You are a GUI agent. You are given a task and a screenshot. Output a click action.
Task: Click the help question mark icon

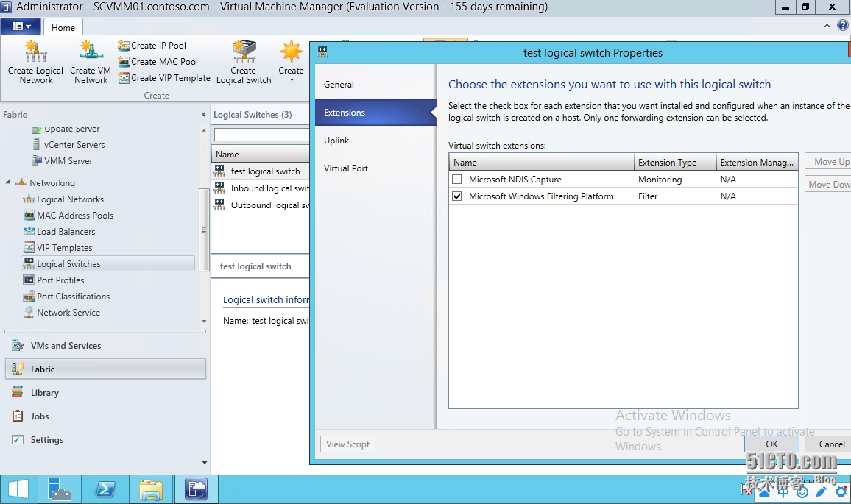[843, 26]
